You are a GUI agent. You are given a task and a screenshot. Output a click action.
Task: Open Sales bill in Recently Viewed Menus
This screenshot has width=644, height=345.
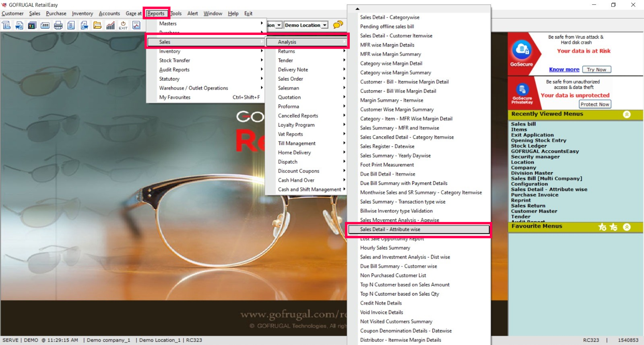[523, 124]
